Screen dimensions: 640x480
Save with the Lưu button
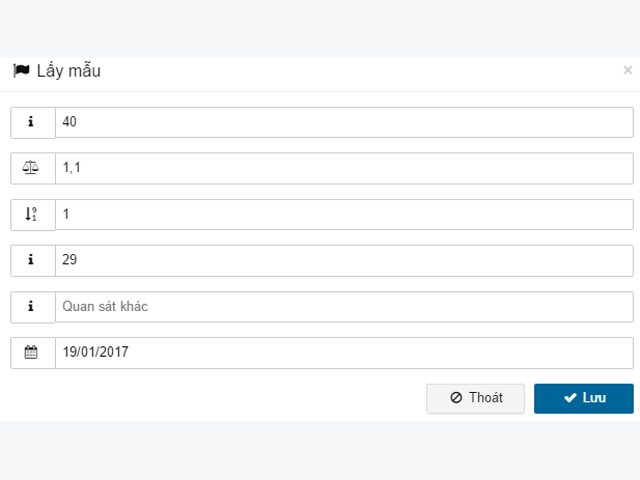pyautogui.click(x=584, y=398)
